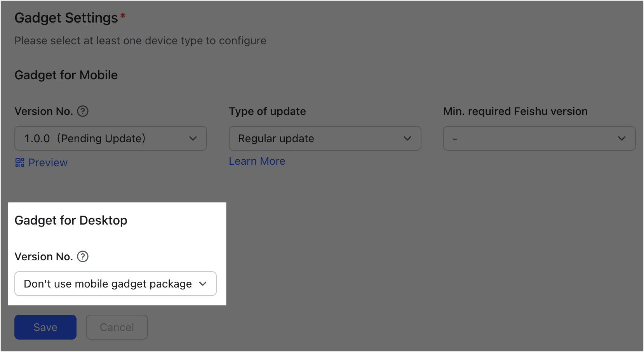Screen dimensions: 644x352
Task: Open "Don't use mobile gadget package" dropdown
Action: [115, 284]
